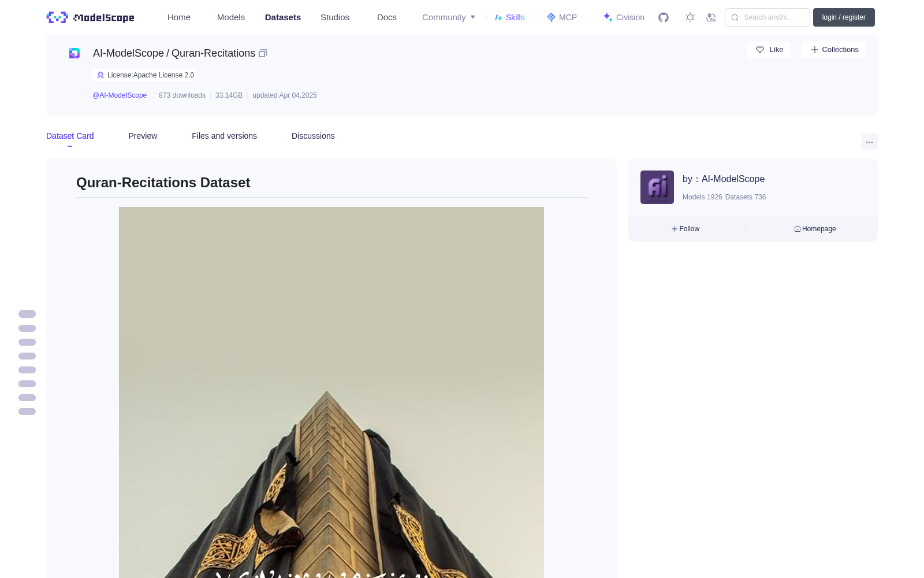Expand the Community dropdown menu
The image size is (924, 578).
pos(449,17)
